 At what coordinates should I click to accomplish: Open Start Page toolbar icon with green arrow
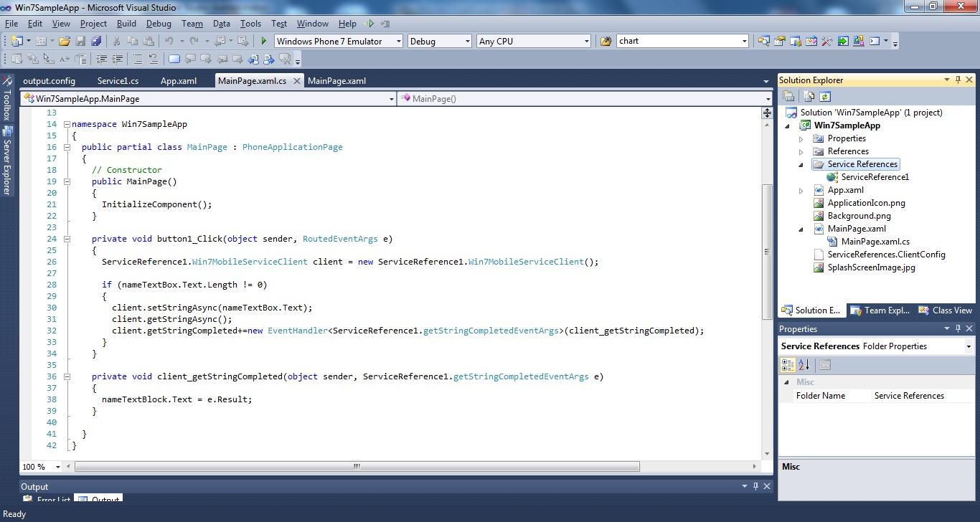click(843, 41)
